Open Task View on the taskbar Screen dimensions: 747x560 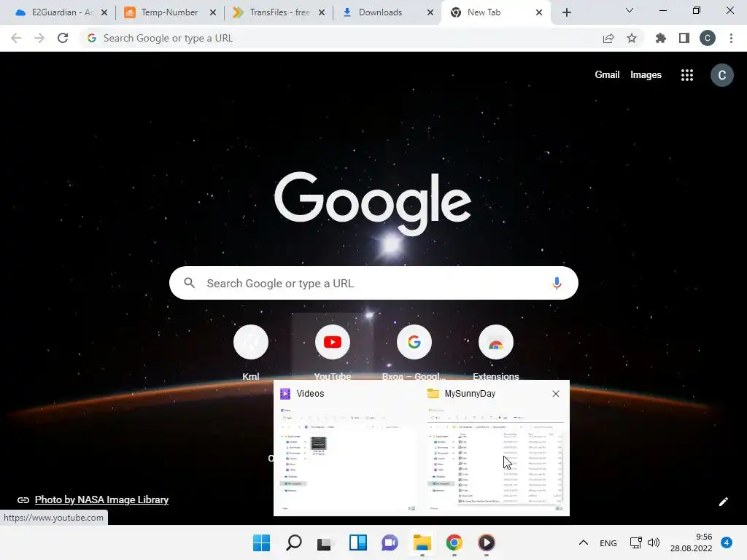click(x=325, y=542)
